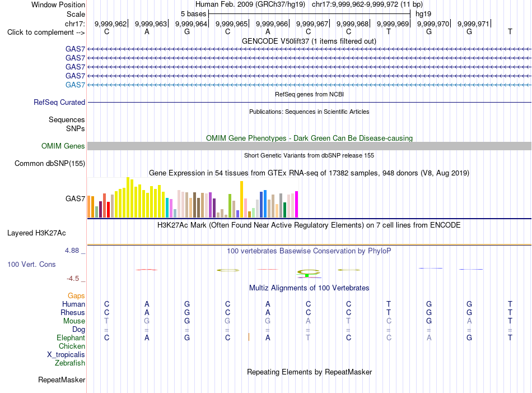The width and height of the screenshot is (532, 393).
Task: Click the '9,999,965' ruler position
Action: [231, 24]
